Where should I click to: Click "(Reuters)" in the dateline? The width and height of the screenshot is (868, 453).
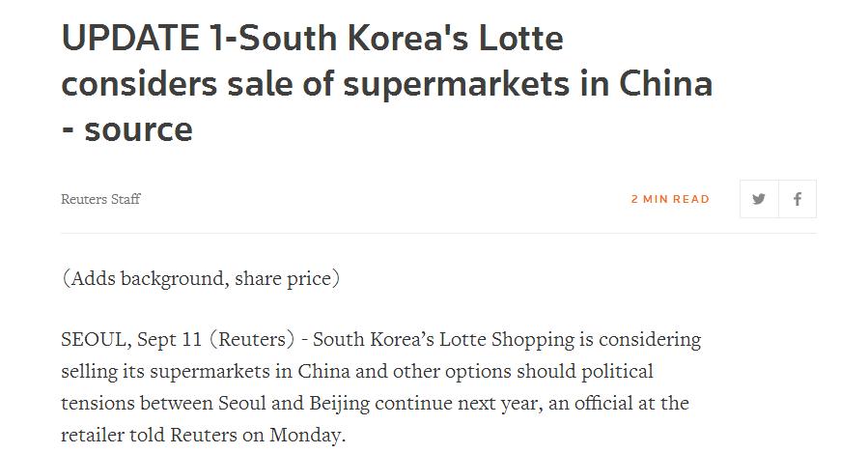click(252, 339)
